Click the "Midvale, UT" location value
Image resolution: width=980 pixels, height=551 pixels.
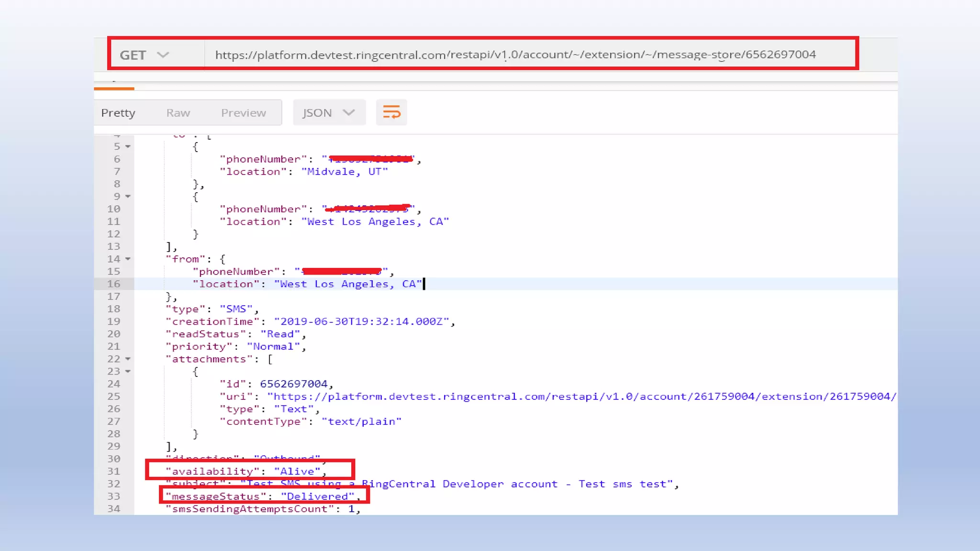344,172
